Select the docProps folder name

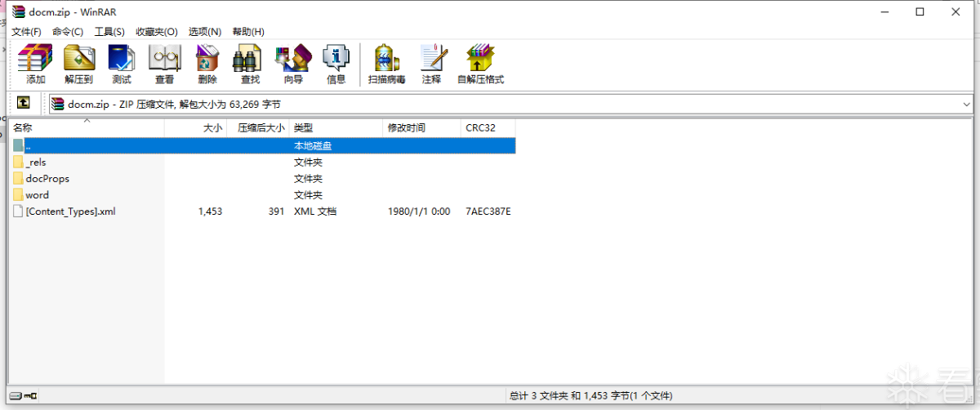47,178
